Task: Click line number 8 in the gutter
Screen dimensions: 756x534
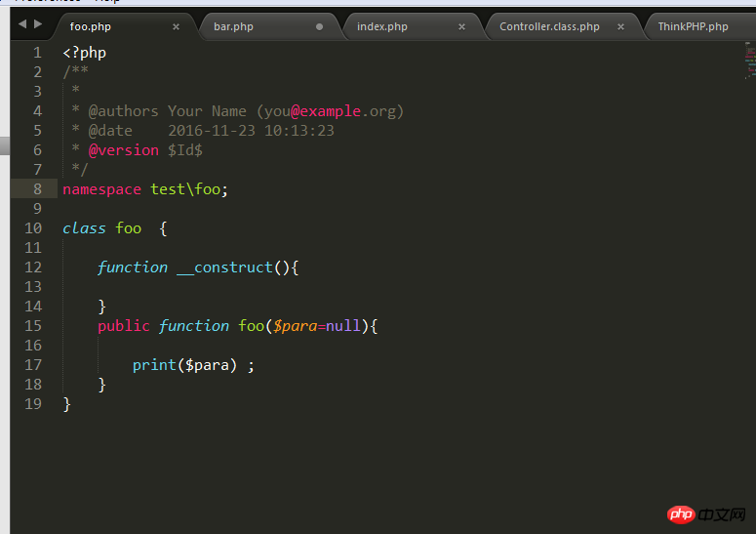Action: 37,189
